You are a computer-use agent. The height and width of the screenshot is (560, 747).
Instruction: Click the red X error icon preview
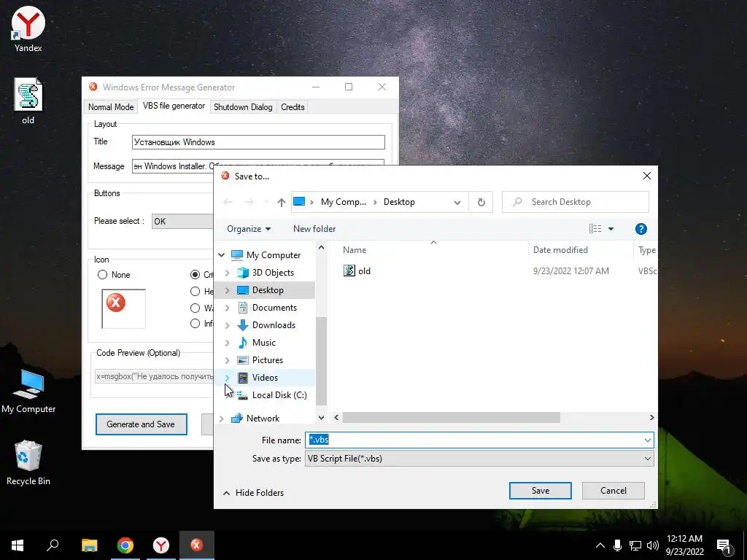(x=116, y=303)
